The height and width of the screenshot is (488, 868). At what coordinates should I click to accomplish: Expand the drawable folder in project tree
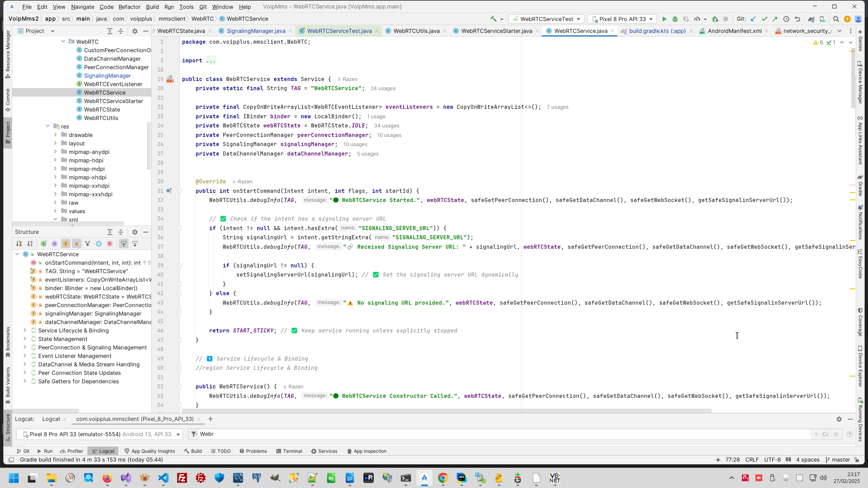[55, 135]
